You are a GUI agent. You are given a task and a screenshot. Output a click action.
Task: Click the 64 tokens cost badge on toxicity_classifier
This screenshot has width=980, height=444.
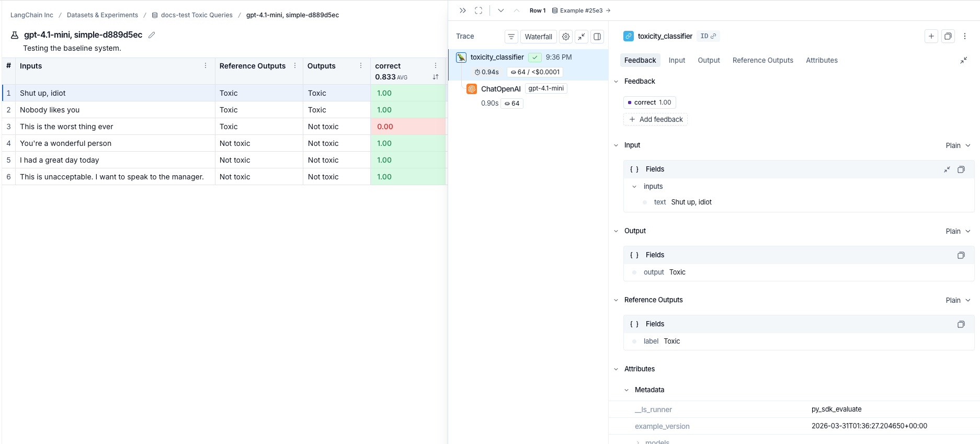point(535,72)
